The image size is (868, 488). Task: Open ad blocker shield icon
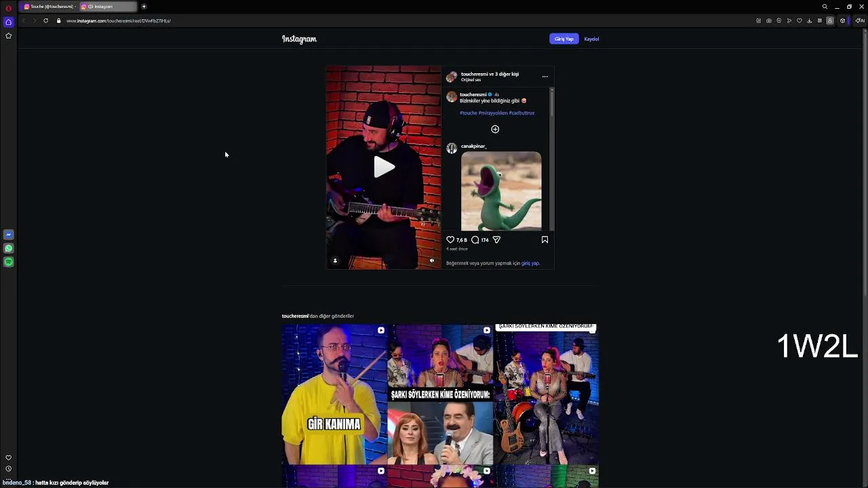[778, 21]
